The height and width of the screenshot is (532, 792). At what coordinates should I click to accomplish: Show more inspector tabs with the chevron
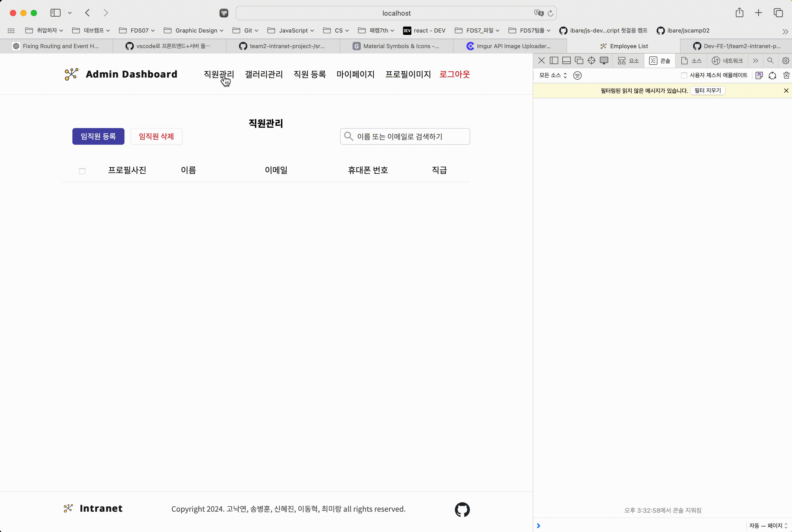755,61
